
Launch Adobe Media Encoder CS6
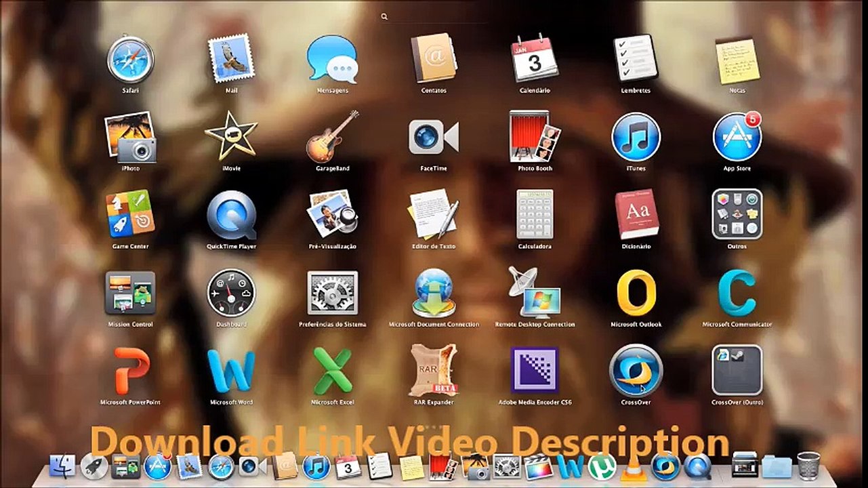(535, 371)
